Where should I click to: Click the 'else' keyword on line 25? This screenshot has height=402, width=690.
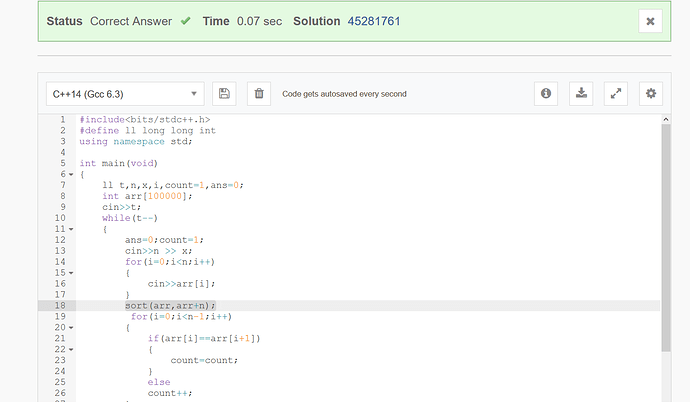tap(159, 382)
